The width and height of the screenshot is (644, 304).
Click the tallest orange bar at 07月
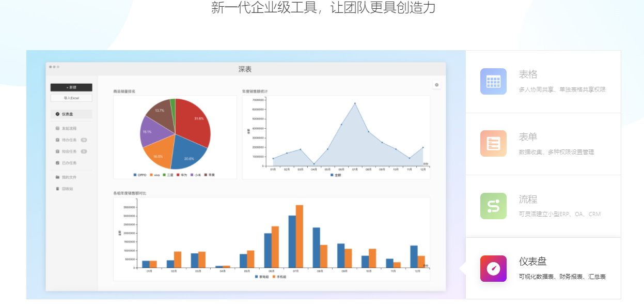coord(300,236)
